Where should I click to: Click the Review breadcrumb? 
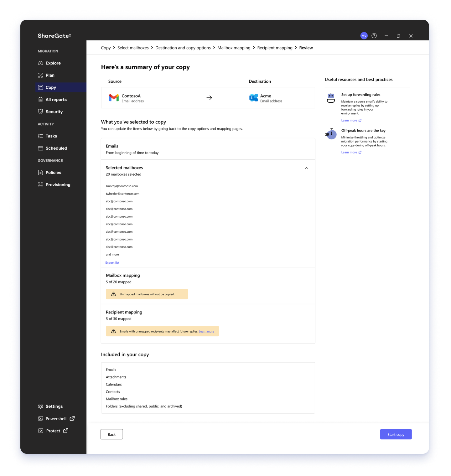tap(306, 48)
